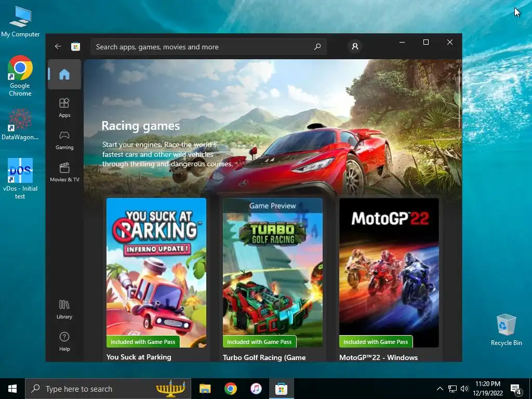Open the Turbo Golf Racing game thumbnail
This screenshot has height=399, width=532.
point(272,273)
